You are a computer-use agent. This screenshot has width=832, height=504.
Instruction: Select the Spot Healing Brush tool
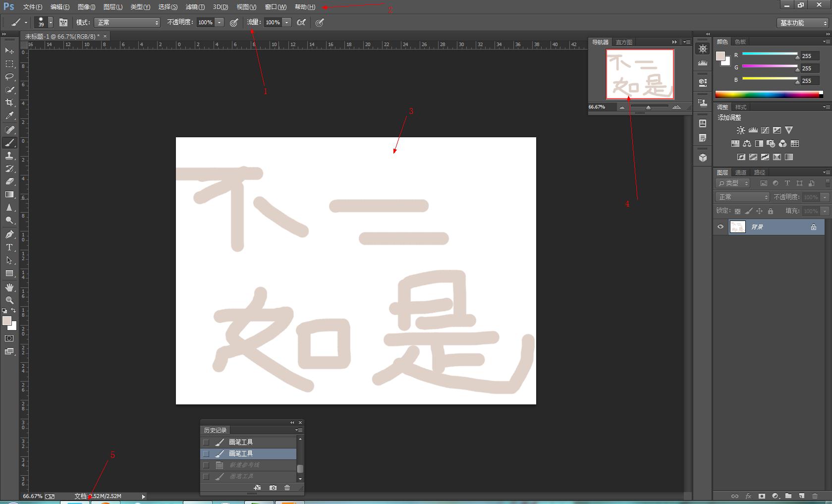[x=9, y=130]
